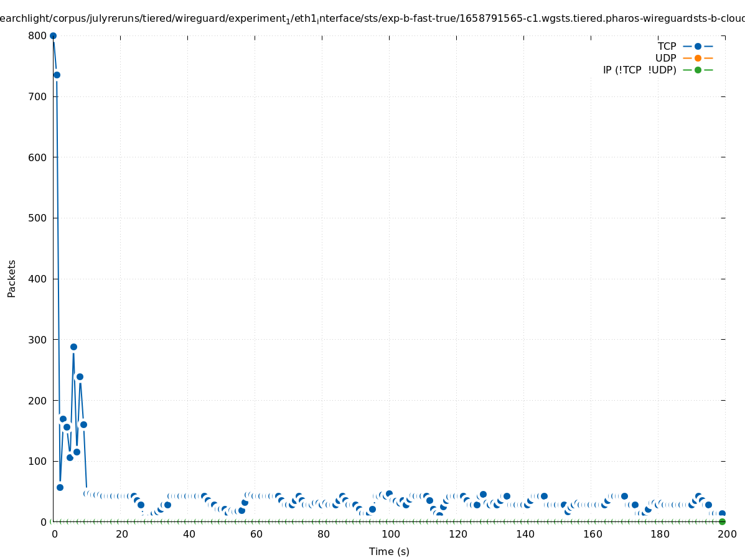Click the TCP data point near 239 packets

80,376
